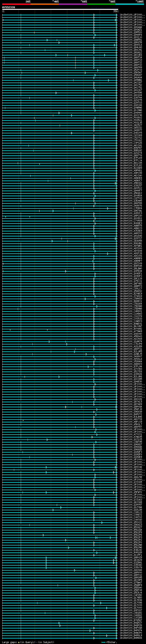The height and width of the screenshot is (644, 146).
Task: Open hit UniRef100_A9T6V8
Action: click(131, 251)
